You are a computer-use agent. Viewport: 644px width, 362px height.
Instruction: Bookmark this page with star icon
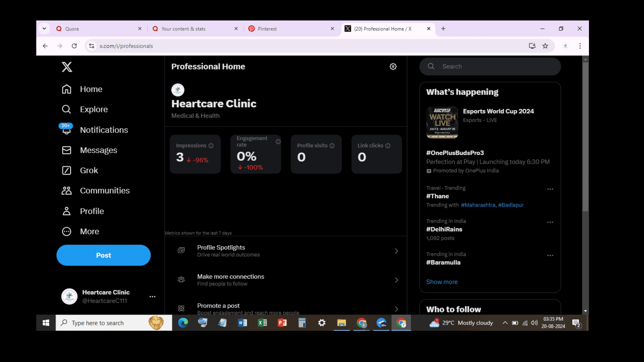545,46
